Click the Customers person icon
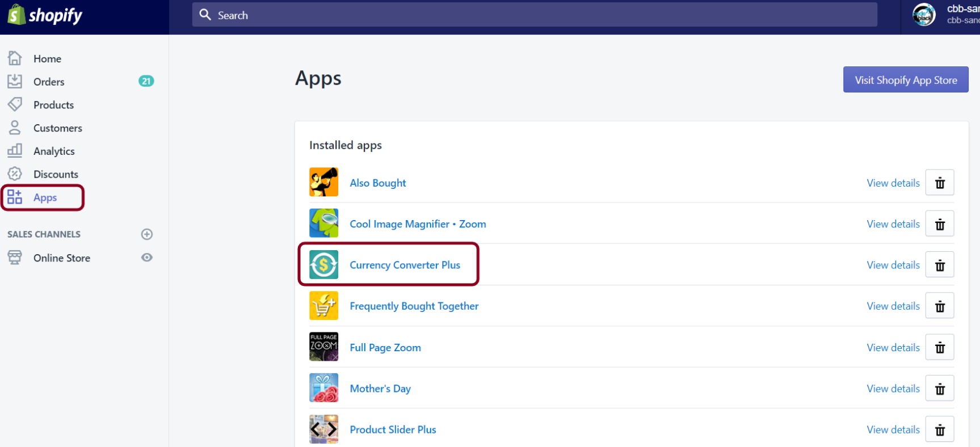980x447 pixels. pos(15,128)
